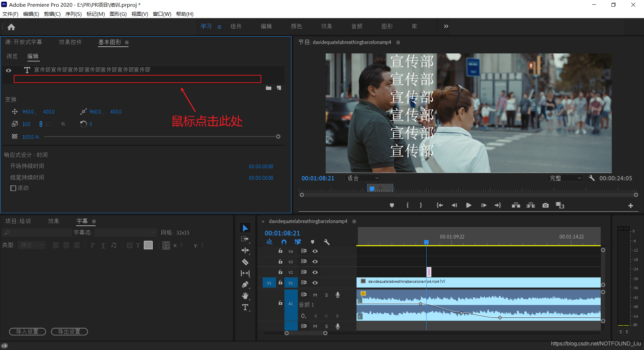The image size is (644, 350).
Task: Go to Out point button
Action: (x=498, y=205)
